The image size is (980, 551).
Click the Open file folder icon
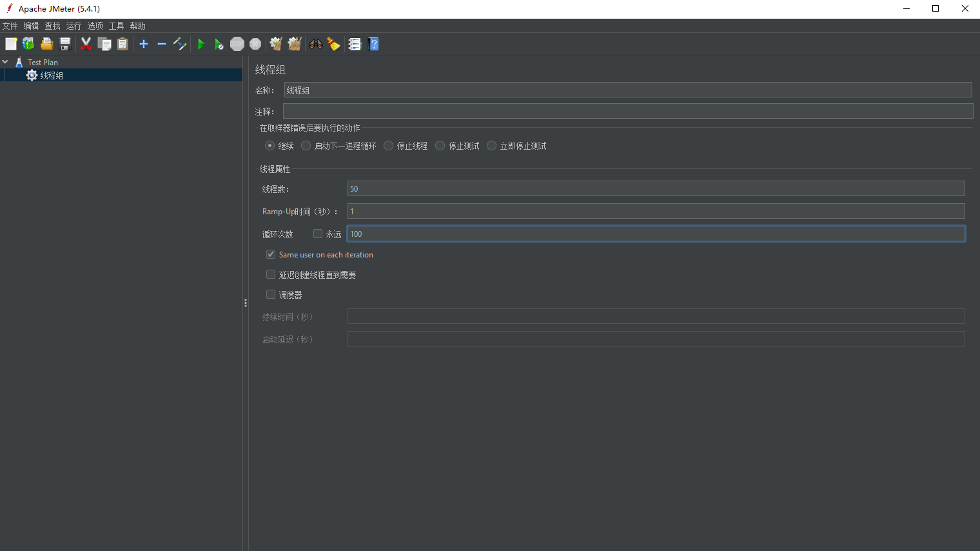coord(46,44)
